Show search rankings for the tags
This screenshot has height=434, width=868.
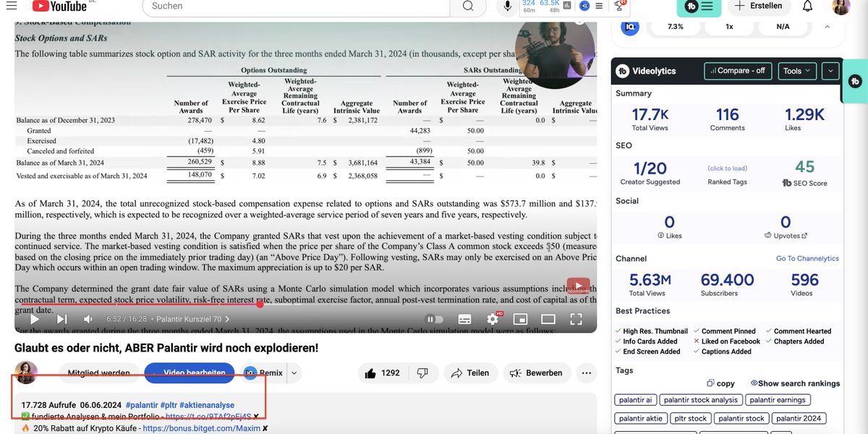pos(795,383)
